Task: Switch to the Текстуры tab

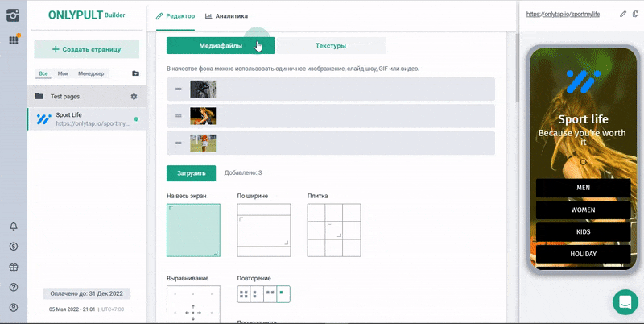Action: [x=331, y=46]
